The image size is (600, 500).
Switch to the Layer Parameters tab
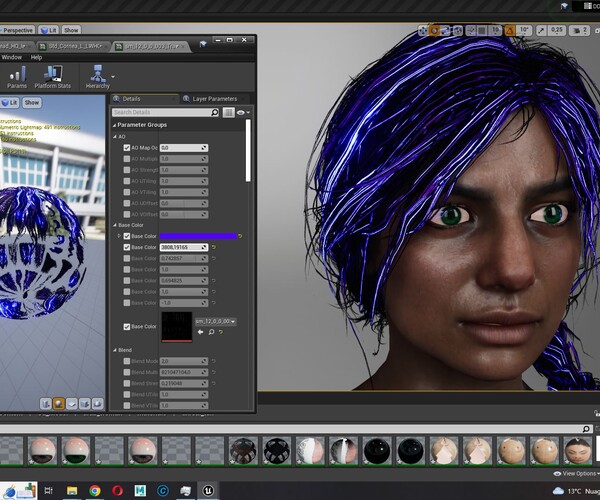(215, 99)
